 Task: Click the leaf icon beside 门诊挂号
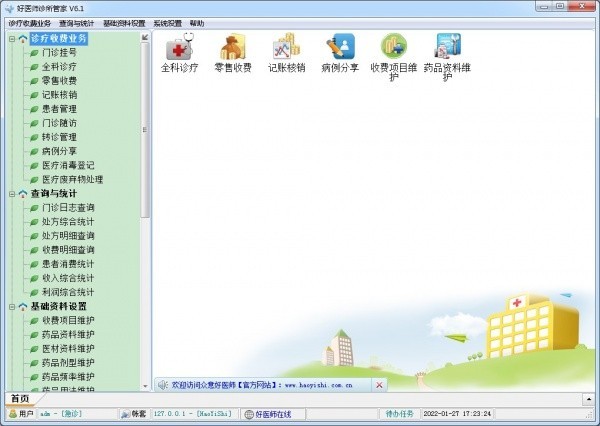click(34, 53)
